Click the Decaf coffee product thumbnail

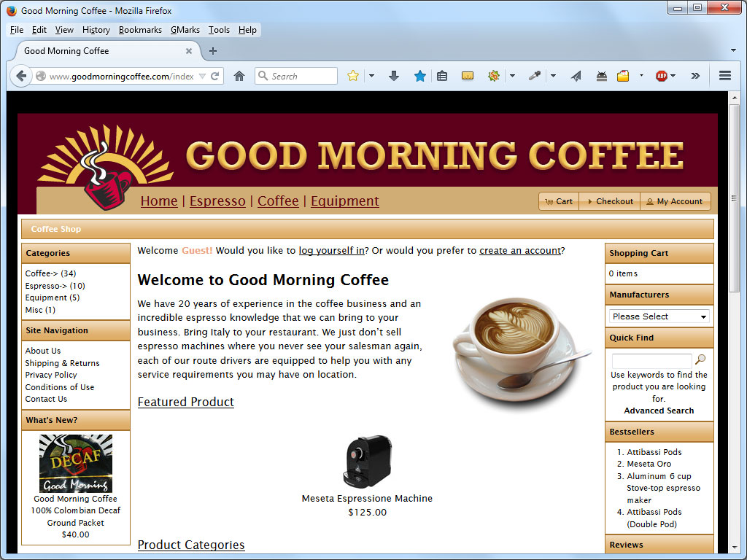click(x=76, y=463)
